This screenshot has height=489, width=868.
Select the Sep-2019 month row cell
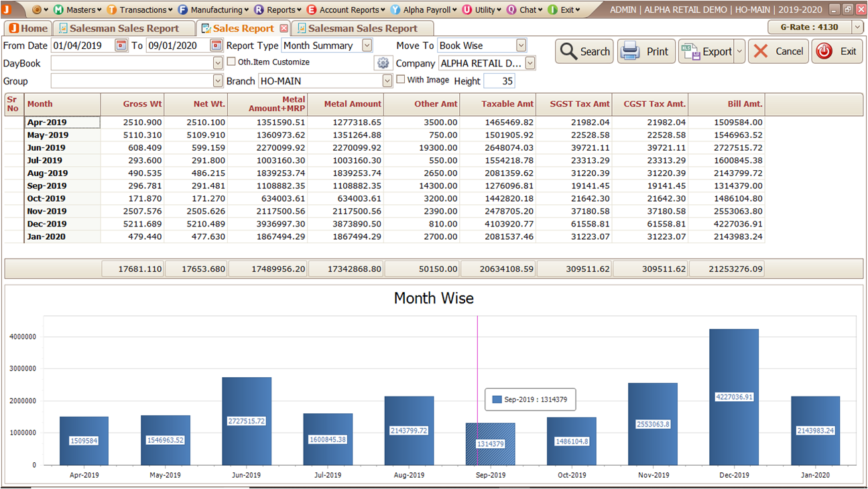coord(62,186)
